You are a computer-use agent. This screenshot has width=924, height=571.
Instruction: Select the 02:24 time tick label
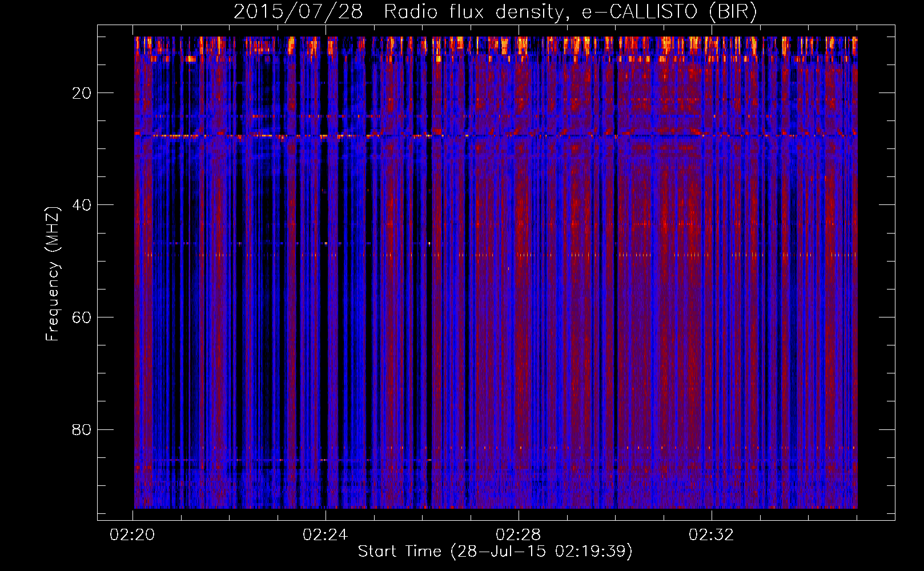[326, 535]
